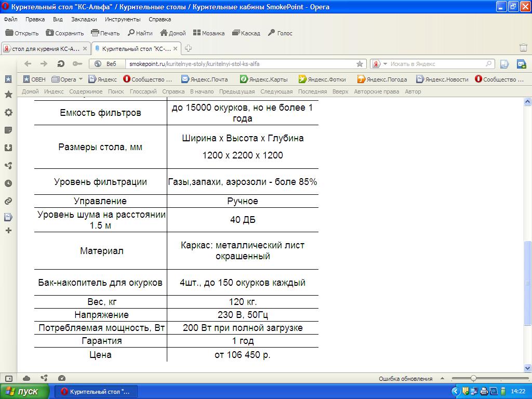
Task: Add a new tab with plus button
Action: coord(188,48)
